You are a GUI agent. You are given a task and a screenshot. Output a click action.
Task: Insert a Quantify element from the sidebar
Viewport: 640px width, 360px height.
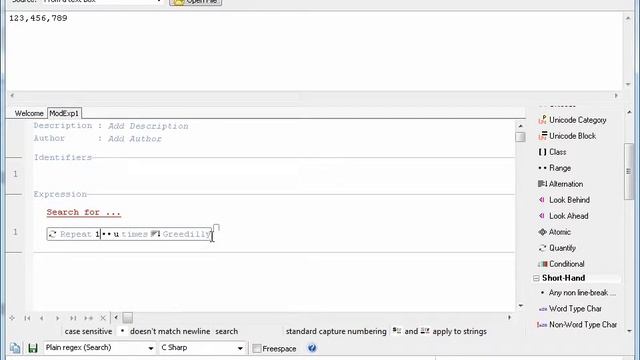557,248
